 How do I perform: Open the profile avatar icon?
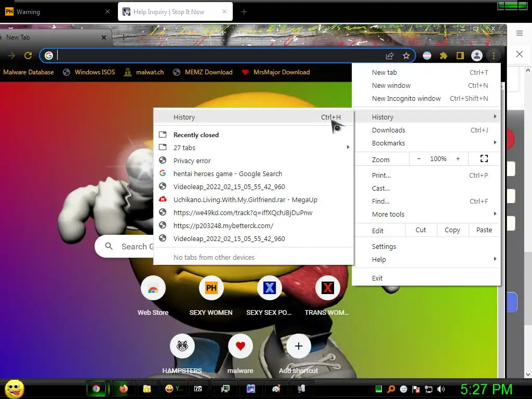coord(477,56)
